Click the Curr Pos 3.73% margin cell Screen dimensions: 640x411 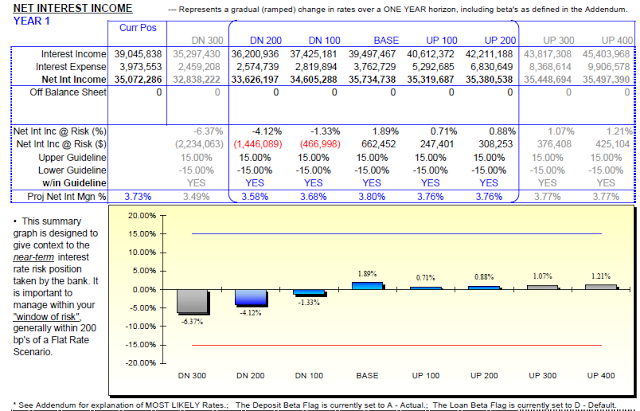(140, 196)
